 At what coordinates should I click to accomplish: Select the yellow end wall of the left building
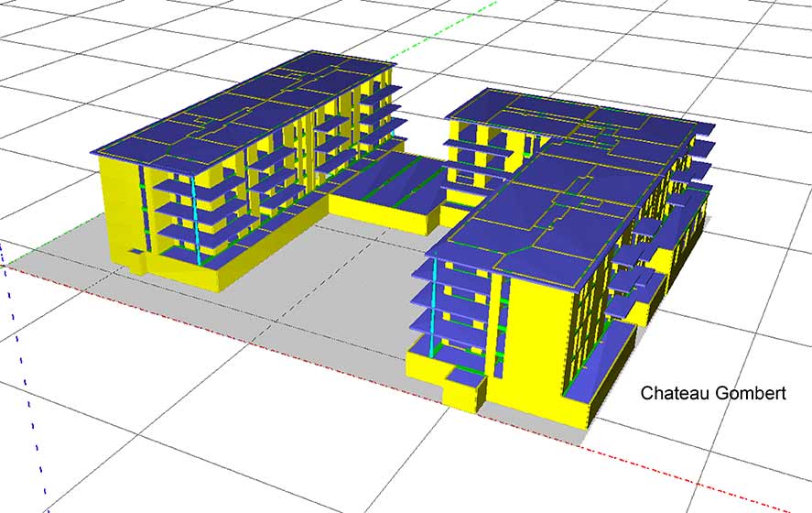[x=117, y=211]
